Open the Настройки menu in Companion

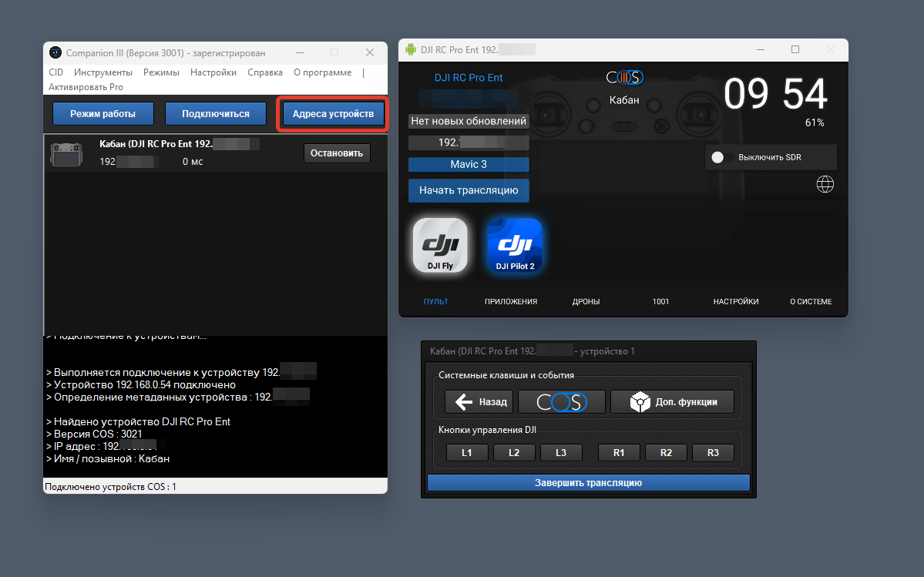213,72
